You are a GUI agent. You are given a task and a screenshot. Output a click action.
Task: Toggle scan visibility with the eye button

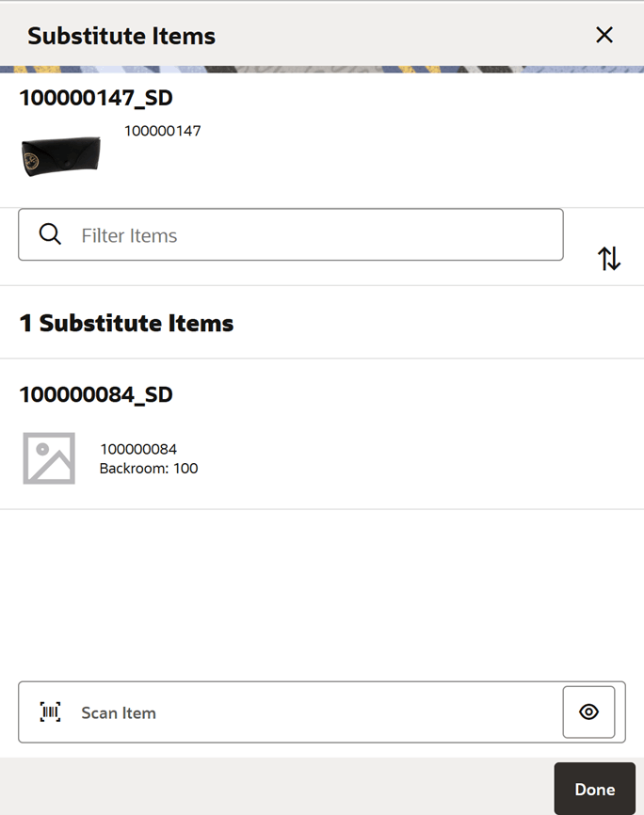tap(588, 712)
